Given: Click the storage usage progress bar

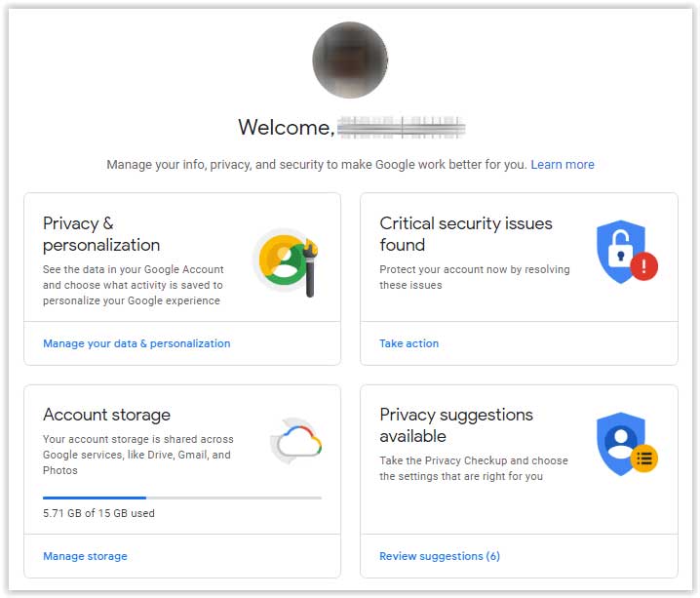Looking at the screenshot, I should (x=182, y=498).
